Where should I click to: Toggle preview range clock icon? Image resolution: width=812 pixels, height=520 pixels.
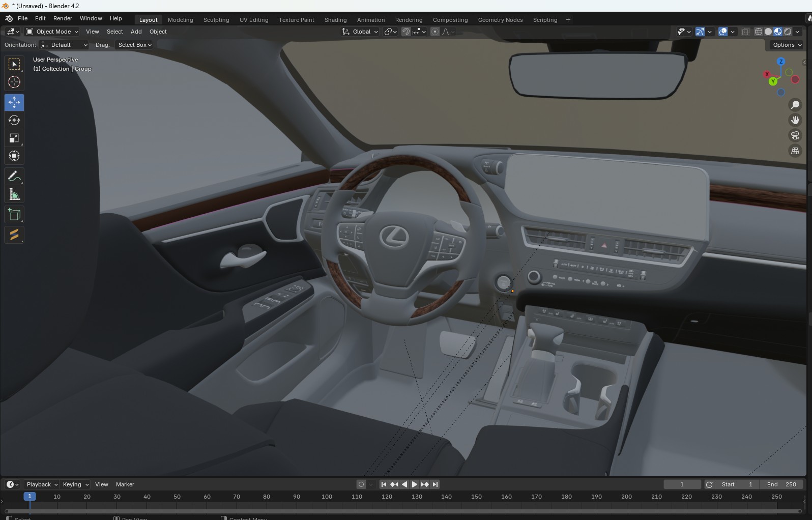click(709, 484)
